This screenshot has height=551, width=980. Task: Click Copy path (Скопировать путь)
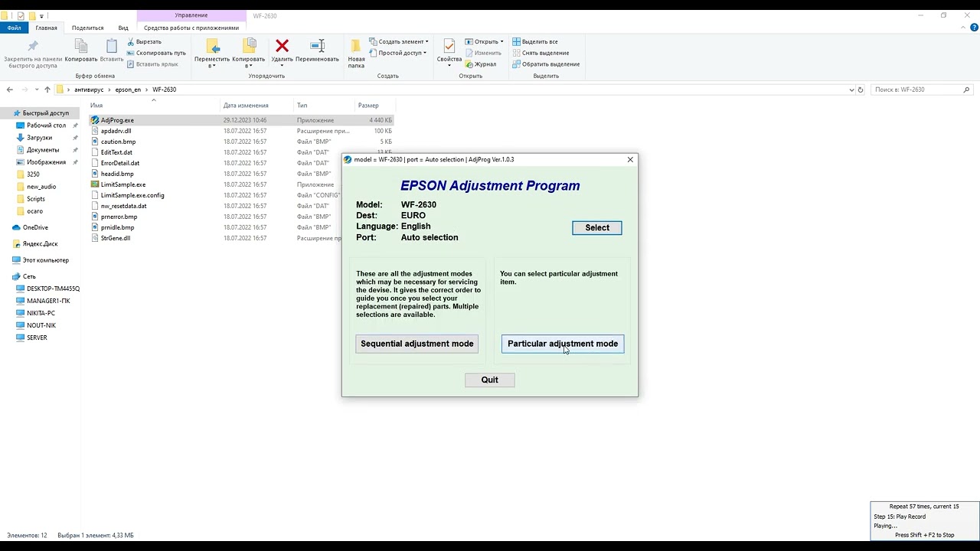click(x=156, y=53)
